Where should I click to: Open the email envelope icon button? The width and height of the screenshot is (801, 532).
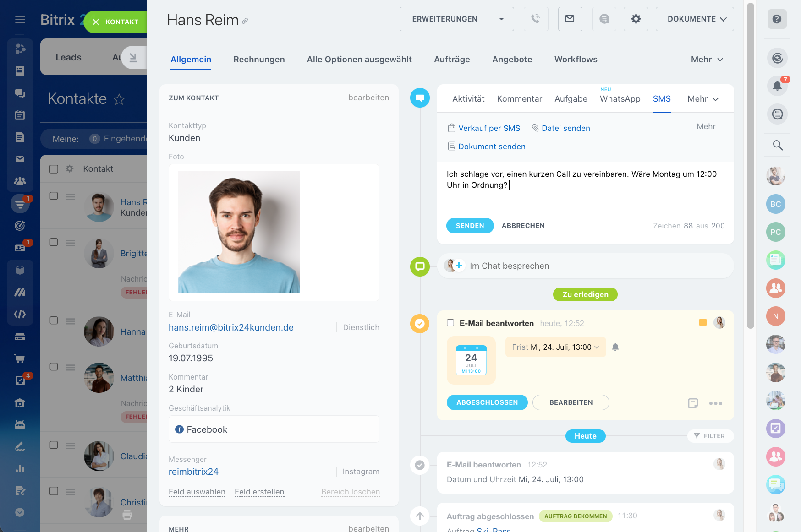(x=570, y=19)
